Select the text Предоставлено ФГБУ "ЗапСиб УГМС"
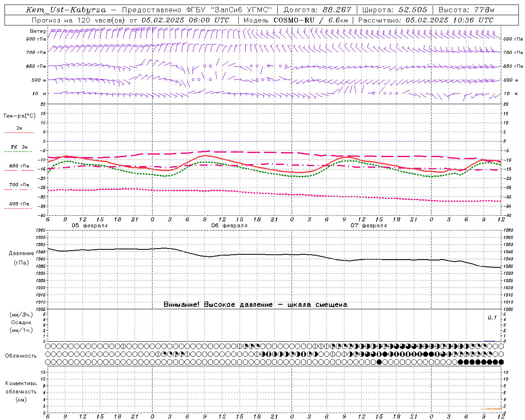 pos(197,10)
